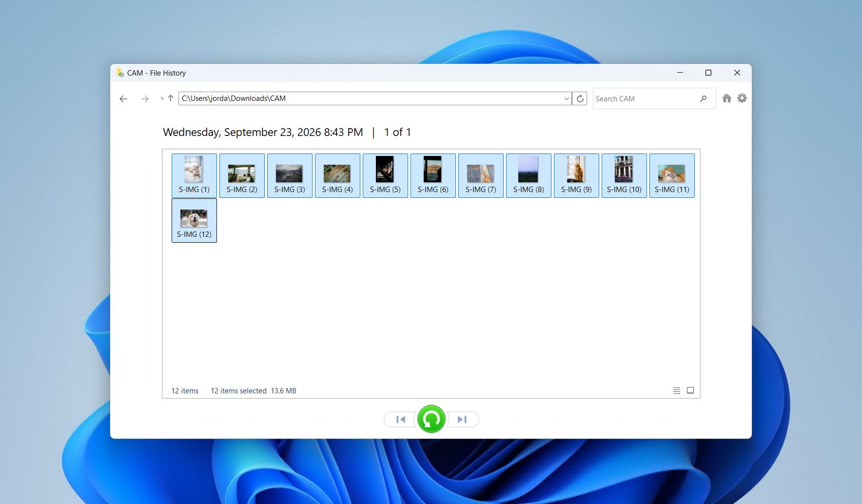Open the options gear menu
862x504 pixels.
coord(742,98)
